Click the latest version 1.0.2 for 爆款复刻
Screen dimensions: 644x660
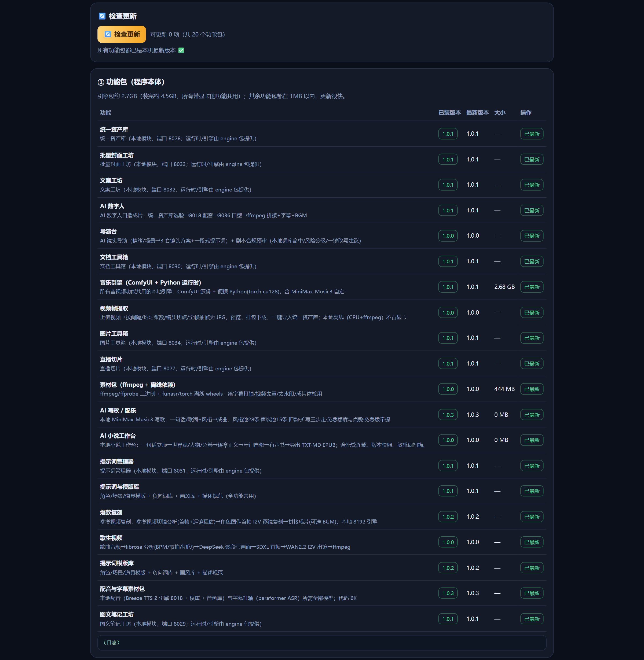473,517
